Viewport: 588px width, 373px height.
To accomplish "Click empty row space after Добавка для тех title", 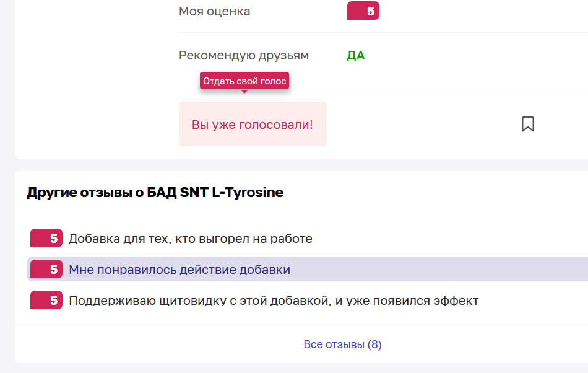I will coord(450,239).
